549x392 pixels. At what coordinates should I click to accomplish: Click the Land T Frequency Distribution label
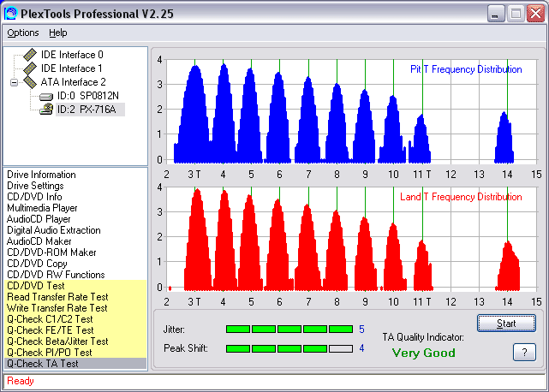pos(461,197)
